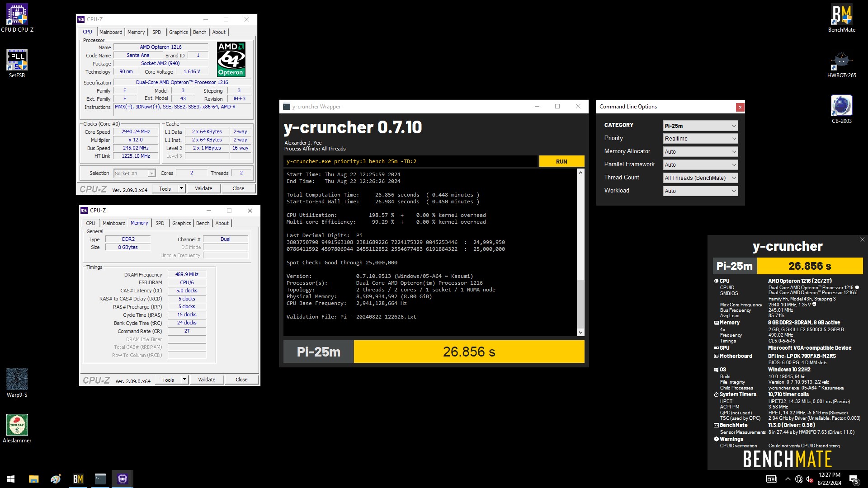Open the CB-2003 desktop shortcut
The height and width of the screenshot is (488, 868).
click(x=841, y=109)
